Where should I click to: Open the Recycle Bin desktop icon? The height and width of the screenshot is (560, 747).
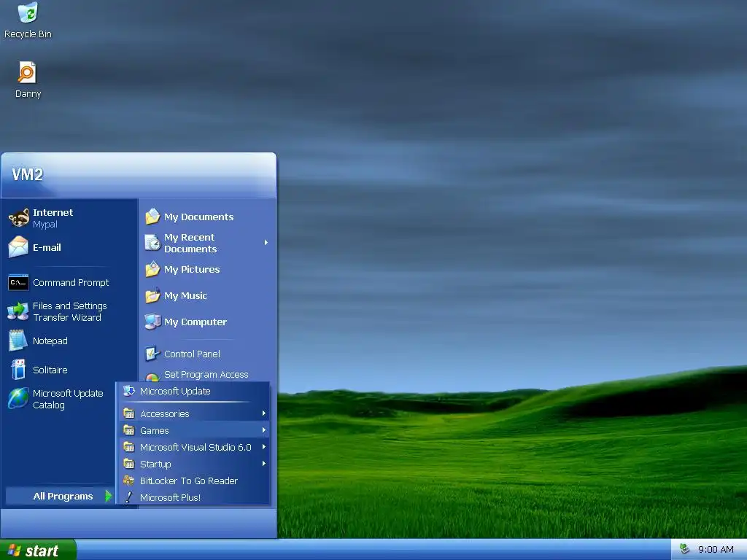pos(28,13)
